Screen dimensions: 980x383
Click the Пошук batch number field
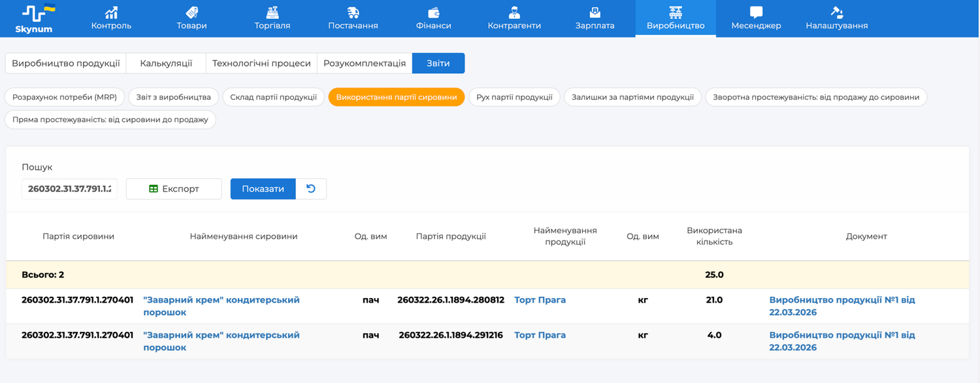69,189
